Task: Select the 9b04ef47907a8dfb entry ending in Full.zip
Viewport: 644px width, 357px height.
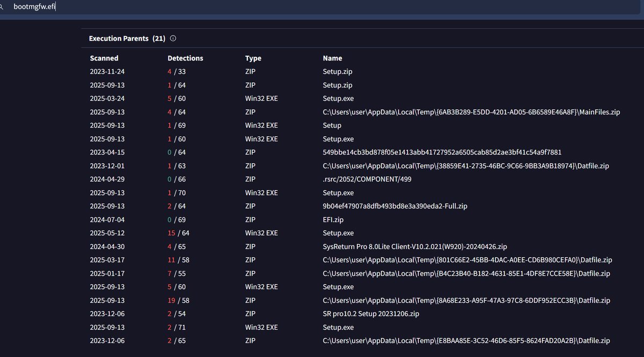Action: click(x=394, y=206)
